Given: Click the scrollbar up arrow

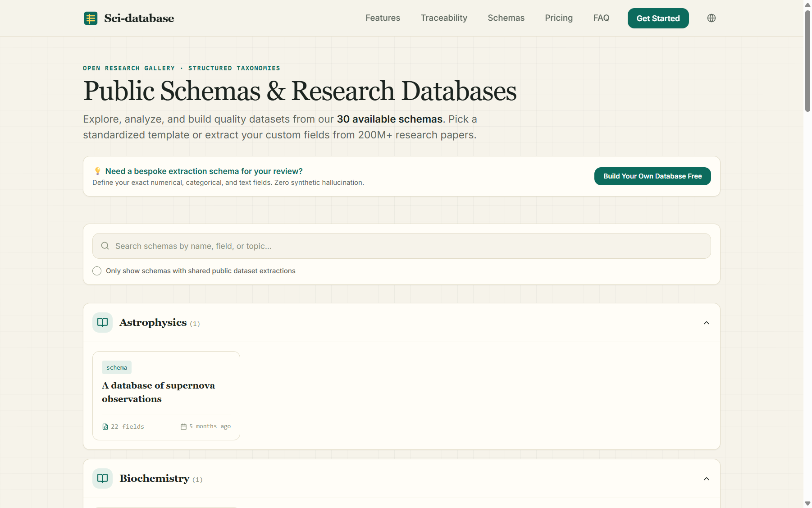Looking at the screenshot, I should click(807, 5).
